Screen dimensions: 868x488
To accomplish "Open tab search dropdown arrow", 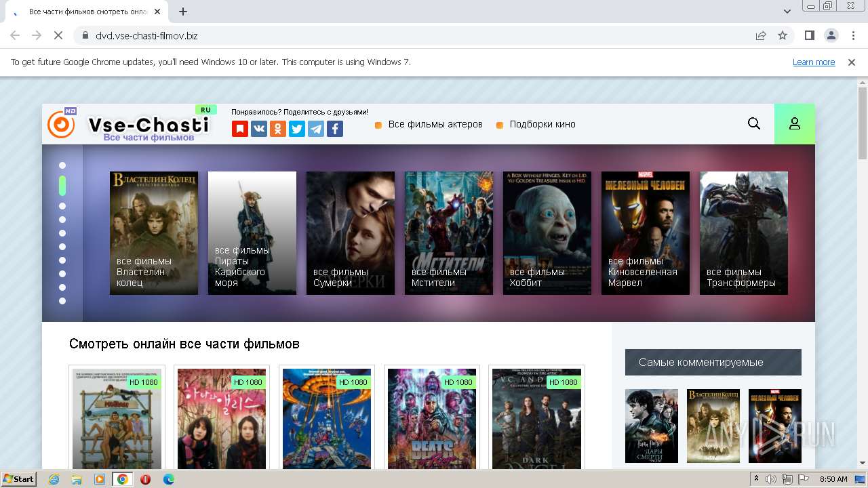I will click(x=787, y=12).
